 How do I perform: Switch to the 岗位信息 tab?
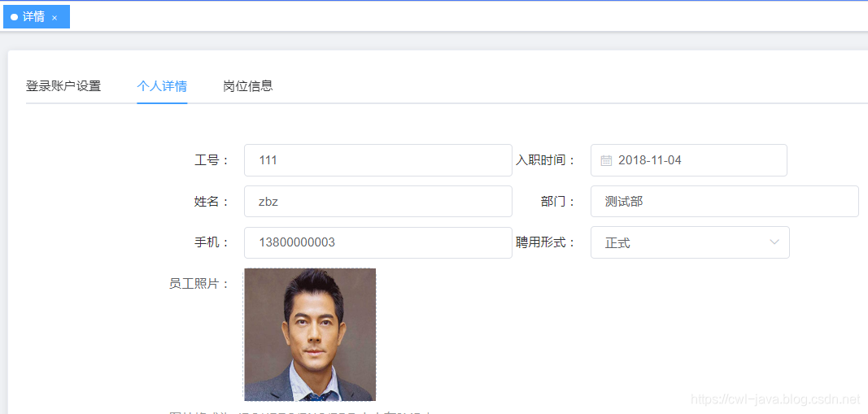[248, 86]
